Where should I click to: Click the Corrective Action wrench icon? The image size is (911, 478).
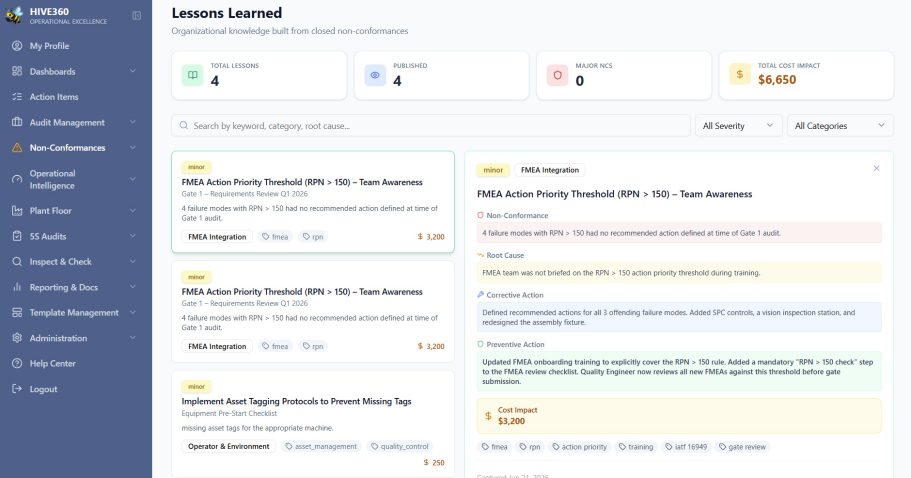[480, 294]
